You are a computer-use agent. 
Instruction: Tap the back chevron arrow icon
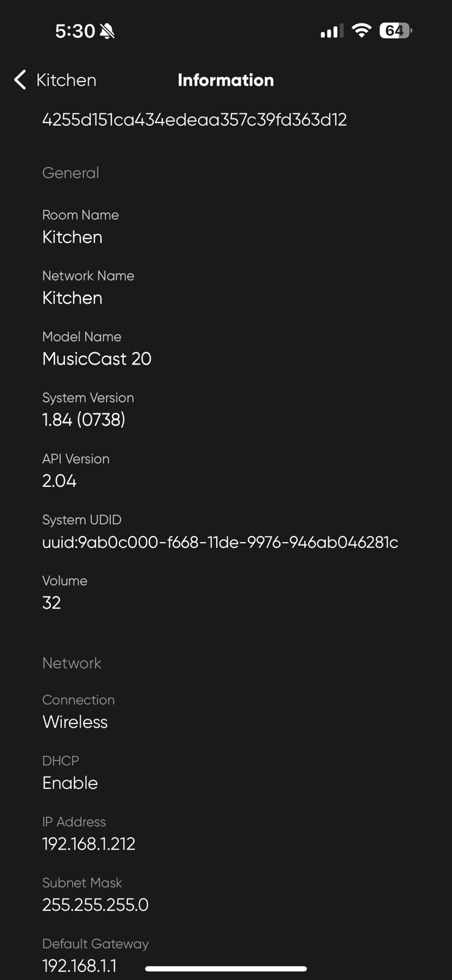[20, 80]
